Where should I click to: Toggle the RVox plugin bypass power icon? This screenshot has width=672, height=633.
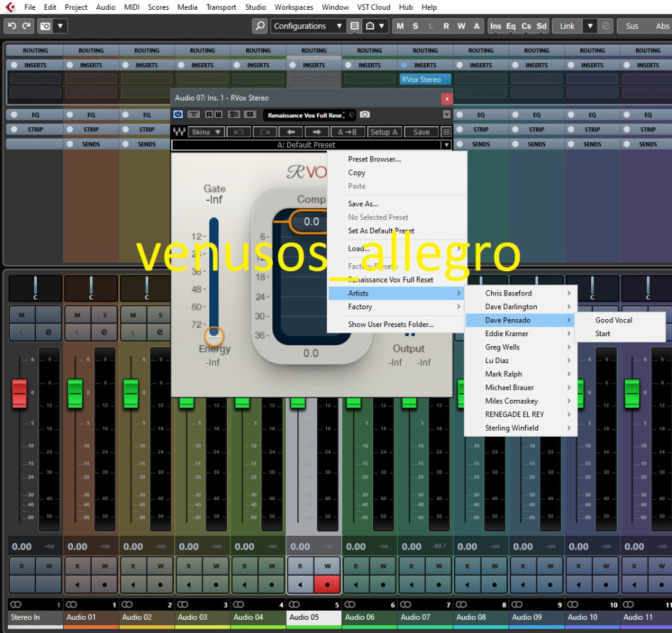pos(178,114)
